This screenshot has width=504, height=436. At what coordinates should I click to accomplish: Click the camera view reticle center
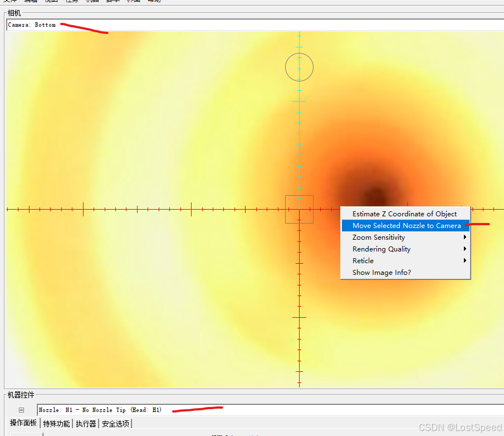[299, 210]
